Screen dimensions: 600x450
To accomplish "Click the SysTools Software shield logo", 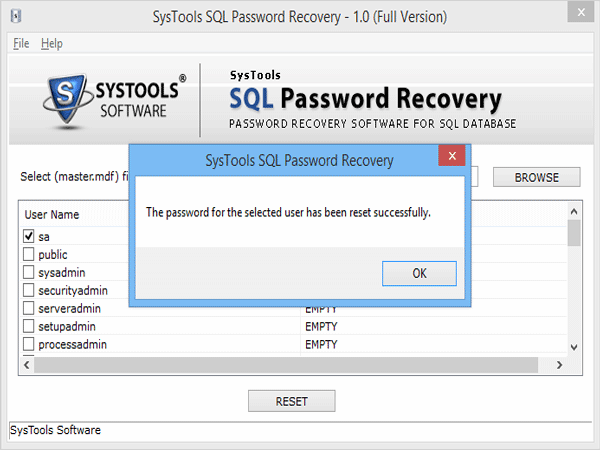I will (67, 100).
